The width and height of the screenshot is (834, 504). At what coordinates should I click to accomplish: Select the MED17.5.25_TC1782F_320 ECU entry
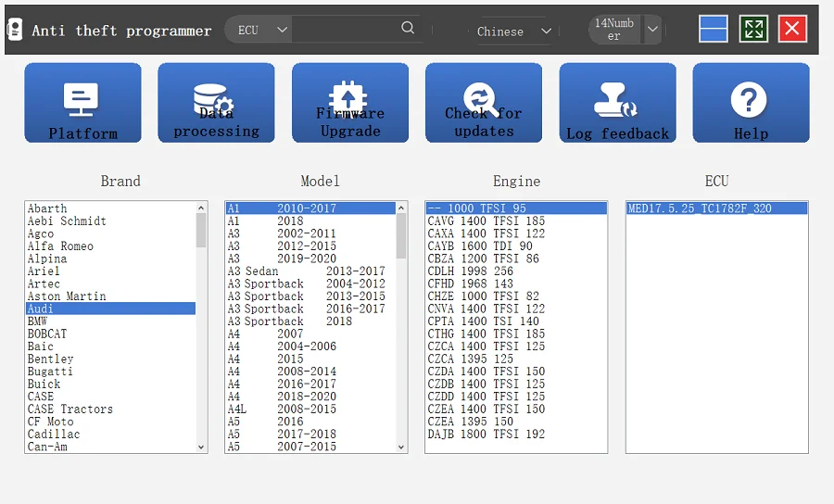click(x=700, y=208)
